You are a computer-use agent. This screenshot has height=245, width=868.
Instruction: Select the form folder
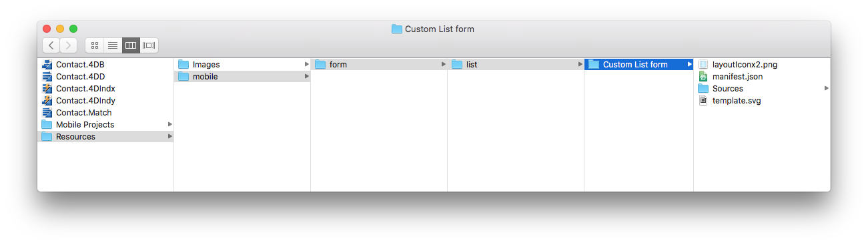[x=379, y=65]
